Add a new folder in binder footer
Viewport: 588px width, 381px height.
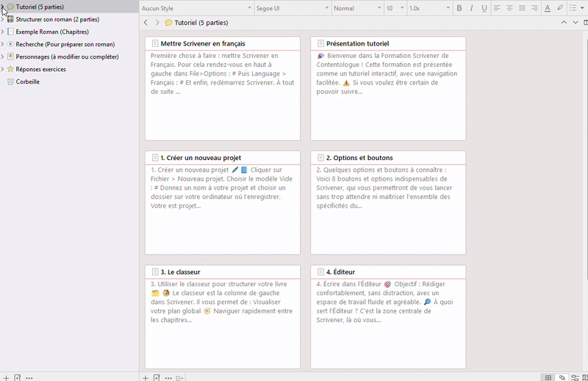(17, 377)
